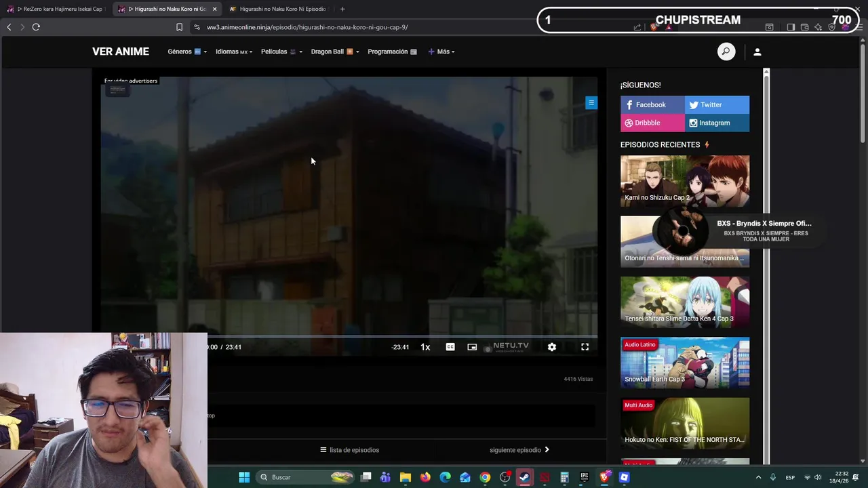Launch Google Chrome from taskbar
868x488 pixels.
tap(485, 477)
